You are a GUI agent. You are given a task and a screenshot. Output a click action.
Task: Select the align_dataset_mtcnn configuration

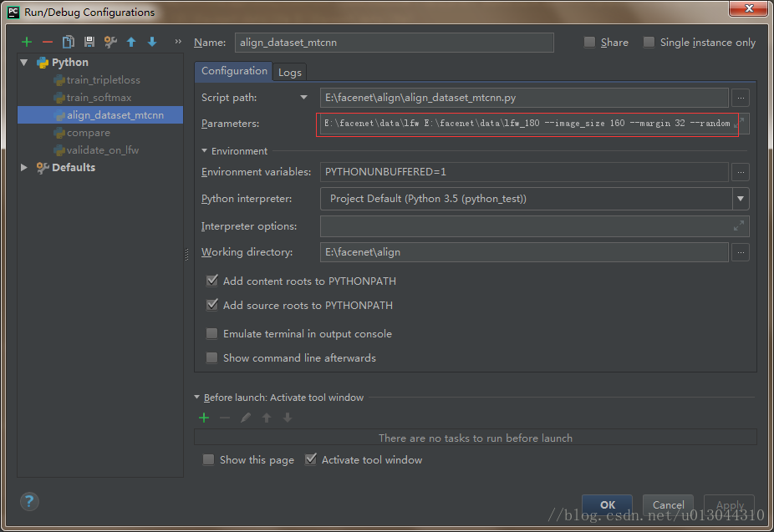click(100, 115)
